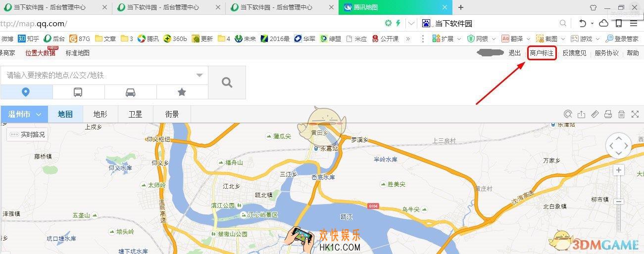Open the favorites star tab
Viewport: 644px width, 254px height.
coord(182,92)
